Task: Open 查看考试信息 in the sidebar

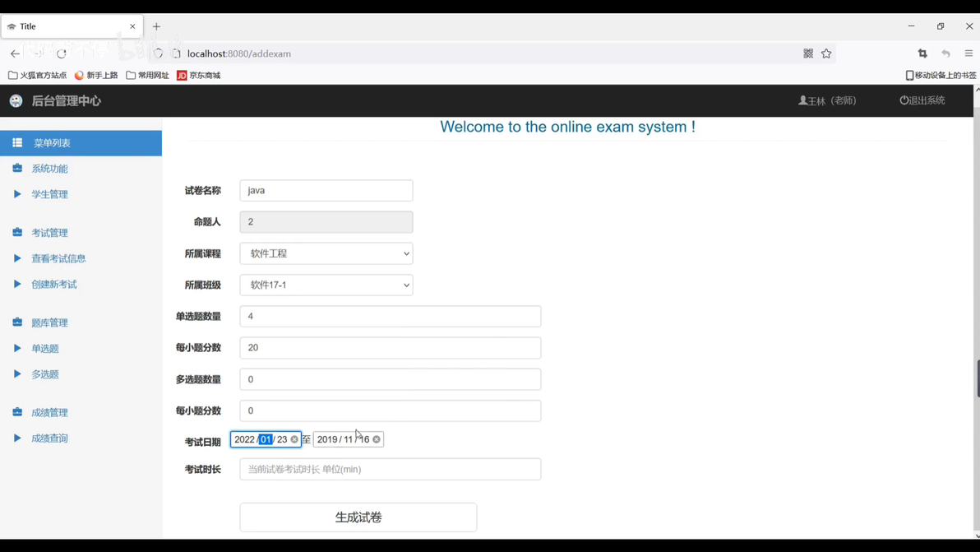Action: pos(58,259)
